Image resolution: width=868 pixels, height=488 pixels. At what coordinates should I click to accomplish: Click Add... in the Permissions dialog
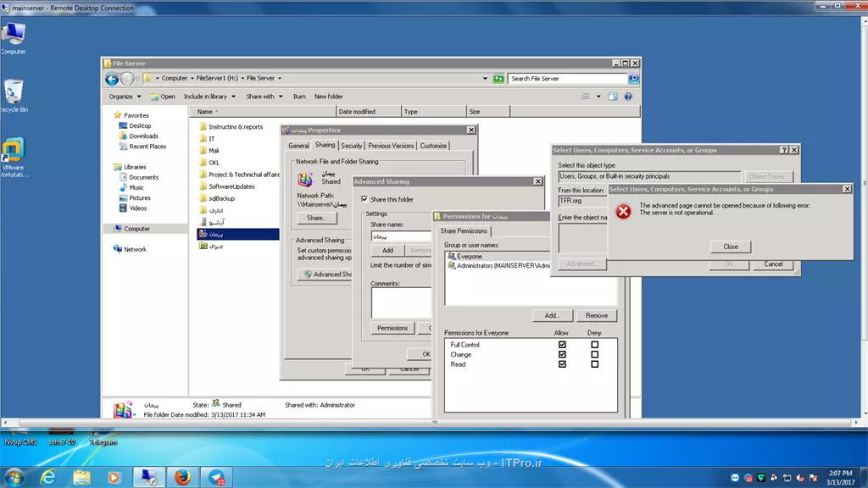point(552,315)
